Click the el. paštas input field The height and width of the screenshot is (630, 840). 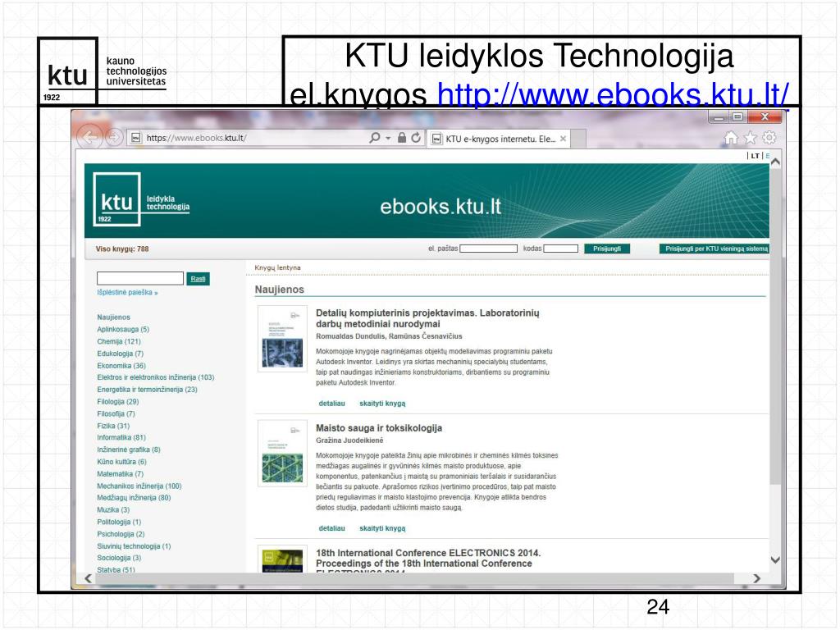pyautogui.click(x=489, y=249)
